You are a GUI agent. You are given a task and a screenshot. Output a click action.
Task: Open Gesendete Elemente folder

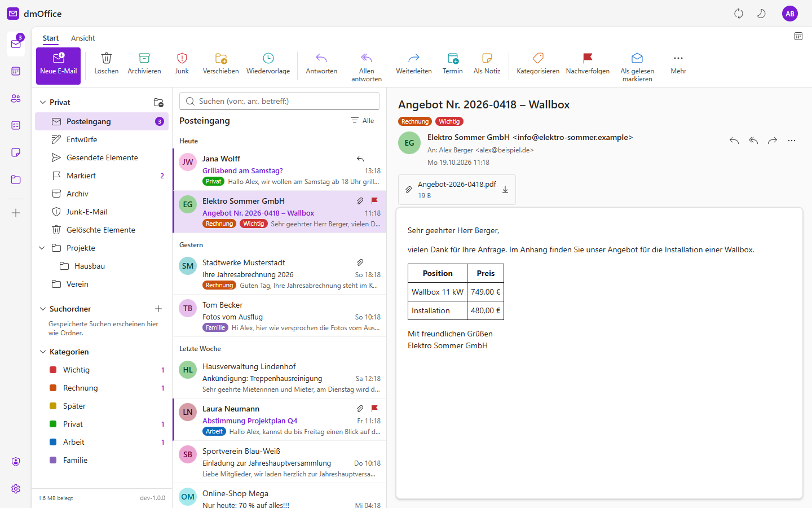coord(101,157)
